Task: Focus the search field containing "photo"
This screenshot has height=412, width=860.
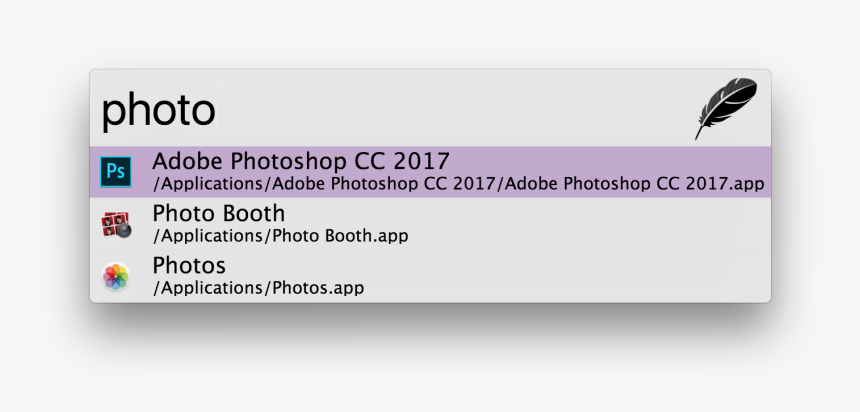Action: [431, 108]
